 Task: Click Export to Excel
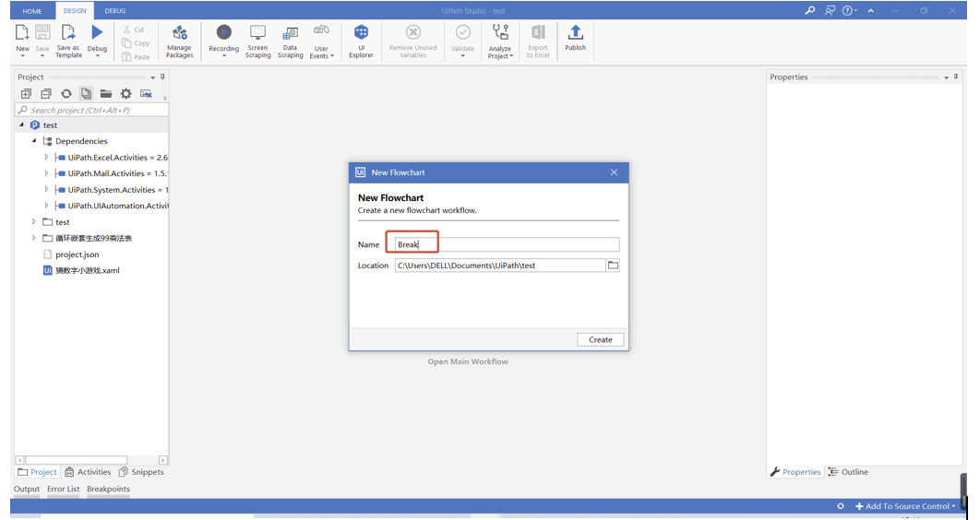click(538, 41)
